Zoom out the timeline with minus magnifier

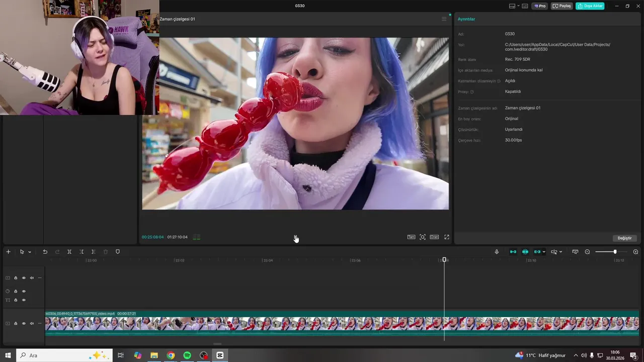[587, 252]
